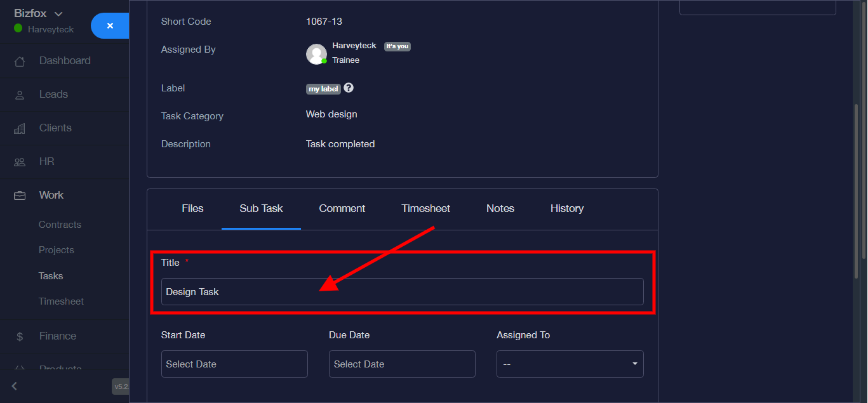Click the HR people icon

coord(20,162)
